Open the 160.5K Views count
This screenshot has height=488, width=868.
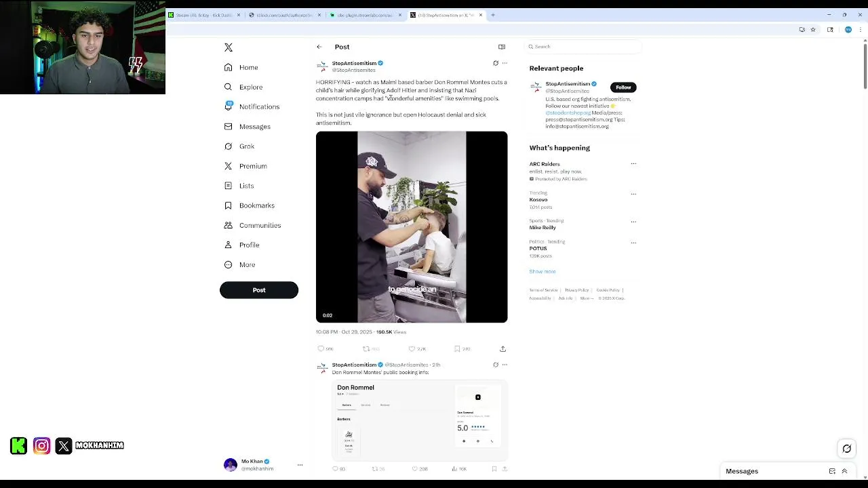pyautogui.click(x=391, y=332)
